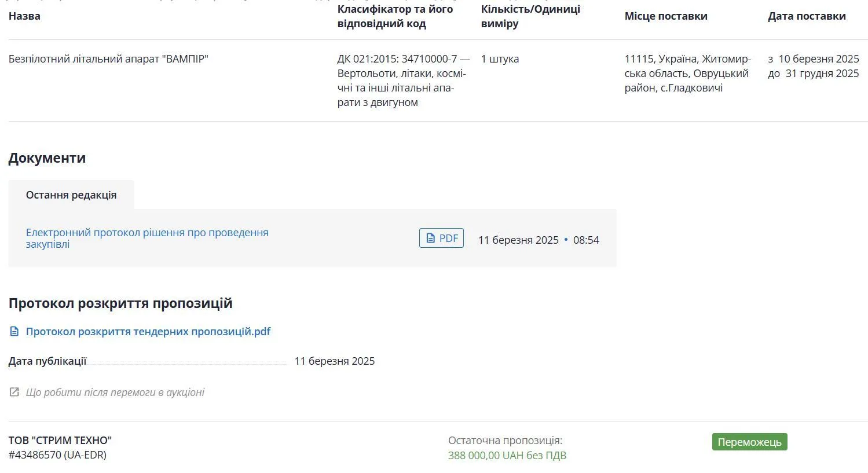This screenshot has height=473, width=868.
Task: Click the Класифікатор та його відповідний код header
Action: point(395,16)
